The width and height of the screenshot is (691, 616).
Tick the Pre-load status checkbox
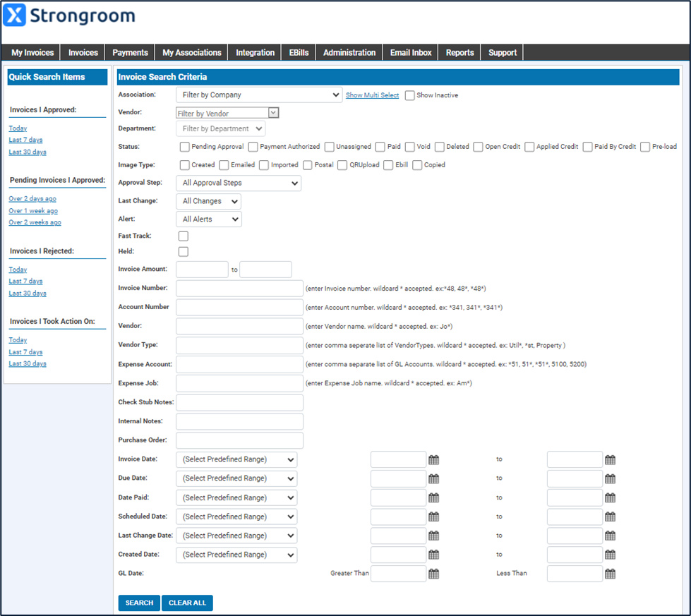pos(645,147)
